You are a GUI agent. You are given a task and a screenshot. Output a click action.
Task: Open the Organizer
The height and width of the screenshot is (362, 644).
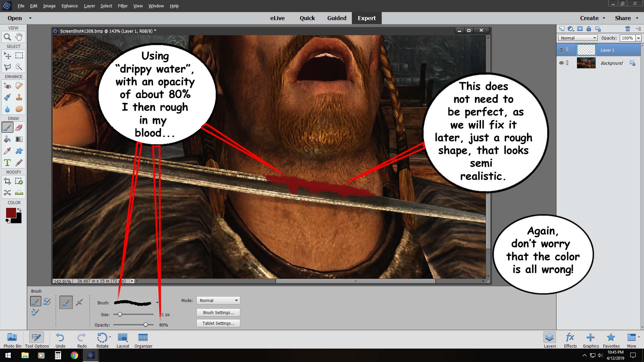point(143,340)
